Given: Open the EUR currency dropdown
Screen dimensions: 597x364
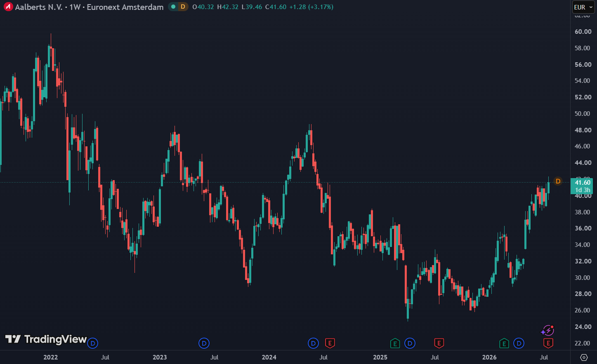Looking at the screenshot, I should point(583,7).
